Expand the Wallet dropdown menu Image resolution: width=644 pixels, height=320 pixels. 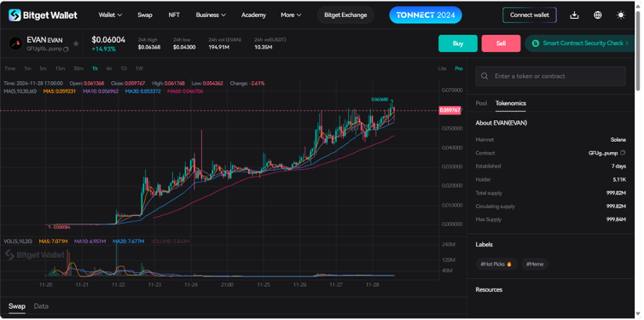pos(110,15)
